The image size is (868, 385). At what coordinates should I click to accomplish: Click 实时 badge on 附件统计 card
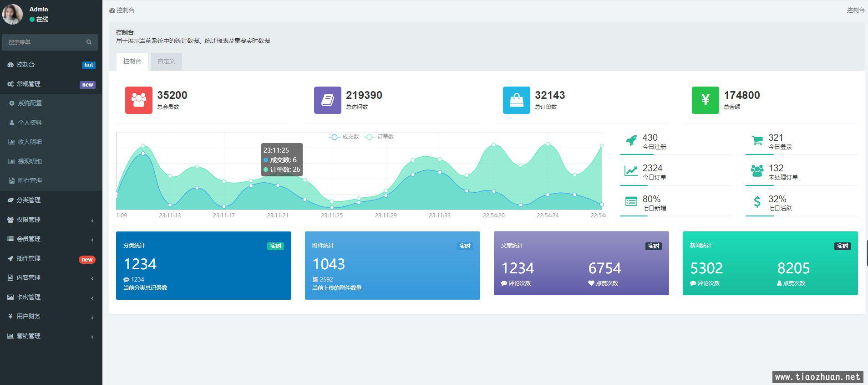click(464, 246)
